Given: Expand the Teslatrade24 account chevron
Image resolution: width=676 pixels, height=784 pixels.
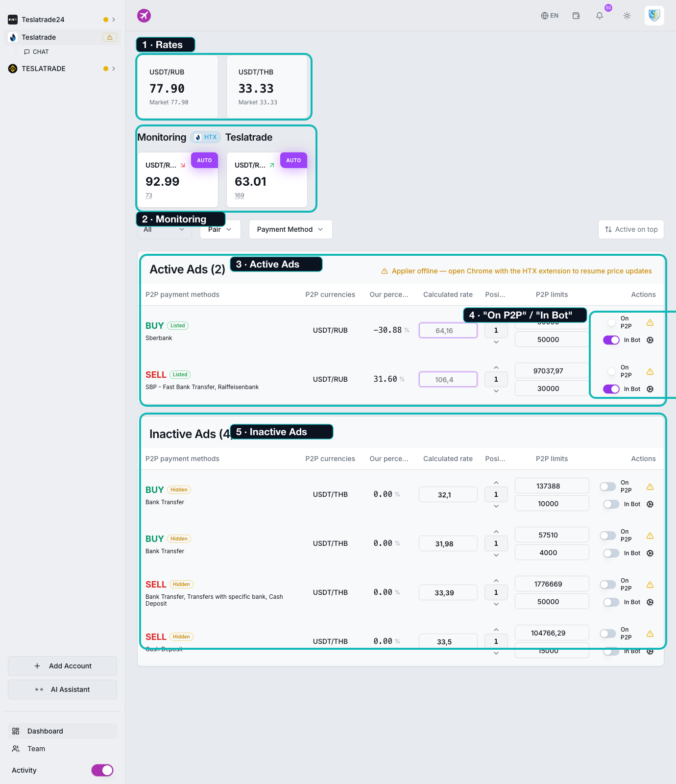Looking at the screenshot, I should tap(114, 20).
